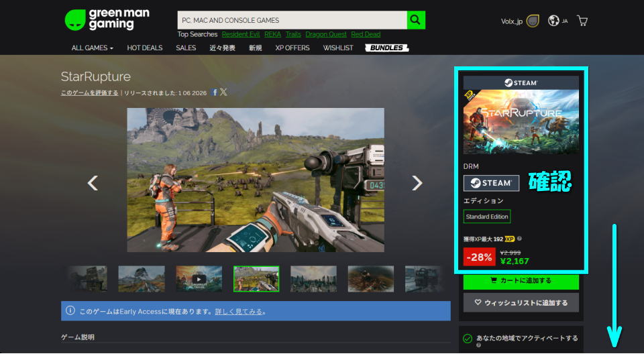Share the game on X
The image size is (644, 362).
pyautogui.click(x=223, y=93)
